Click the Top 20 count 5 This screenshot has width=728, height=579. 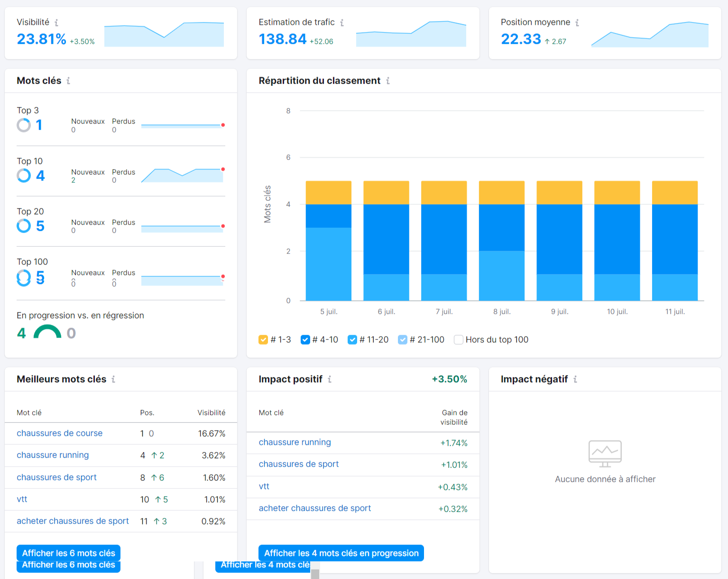(40, 226)
